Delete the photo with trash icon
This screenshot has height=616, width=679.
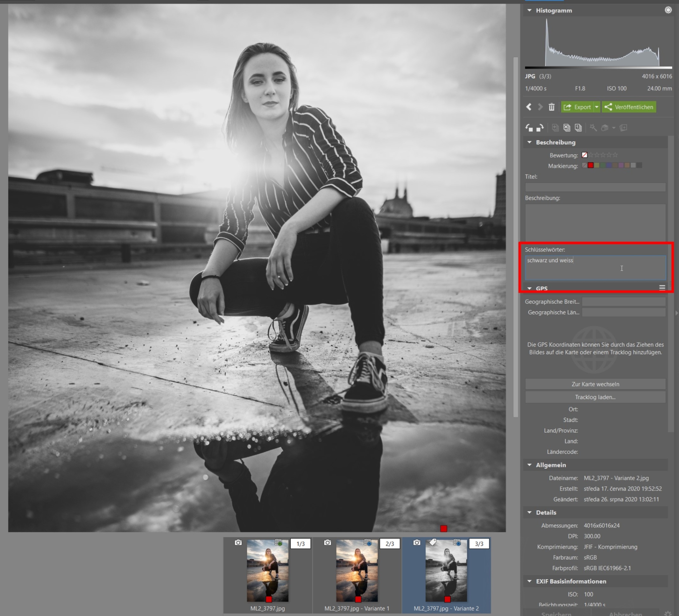click(x=551, y=107)
